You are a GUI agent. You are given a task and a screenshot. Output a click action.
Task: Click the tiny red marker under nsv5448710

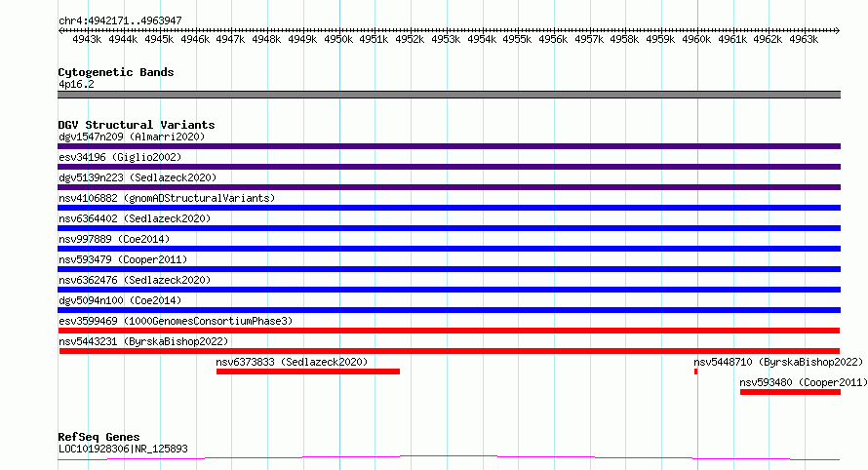pos(695,372)
